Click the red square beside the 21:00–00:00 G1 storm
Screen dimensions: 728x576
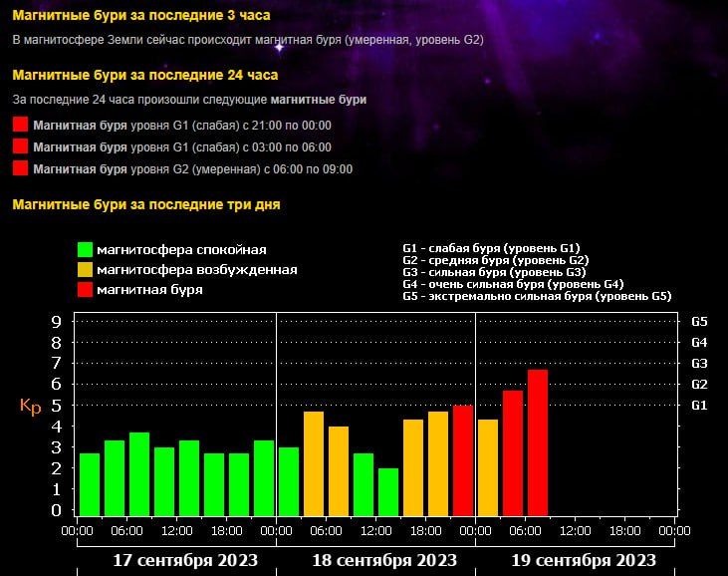(x=20, y=126)
